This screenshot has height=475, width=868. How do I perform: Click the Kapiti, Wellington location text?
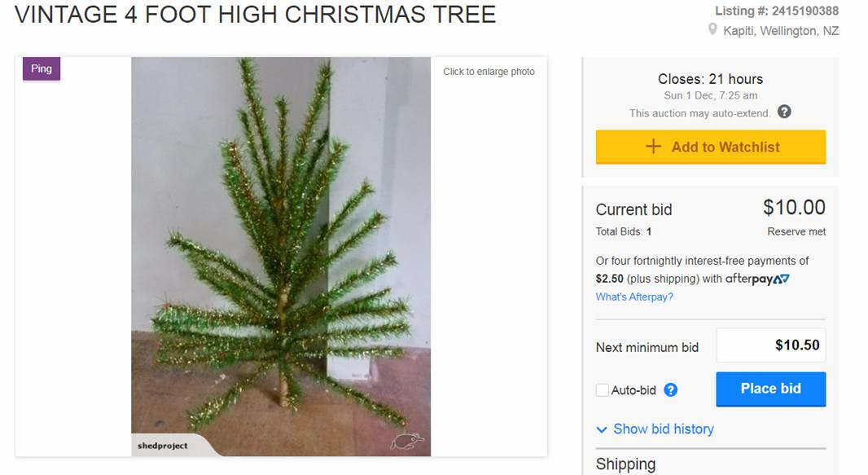pos(781,31)
